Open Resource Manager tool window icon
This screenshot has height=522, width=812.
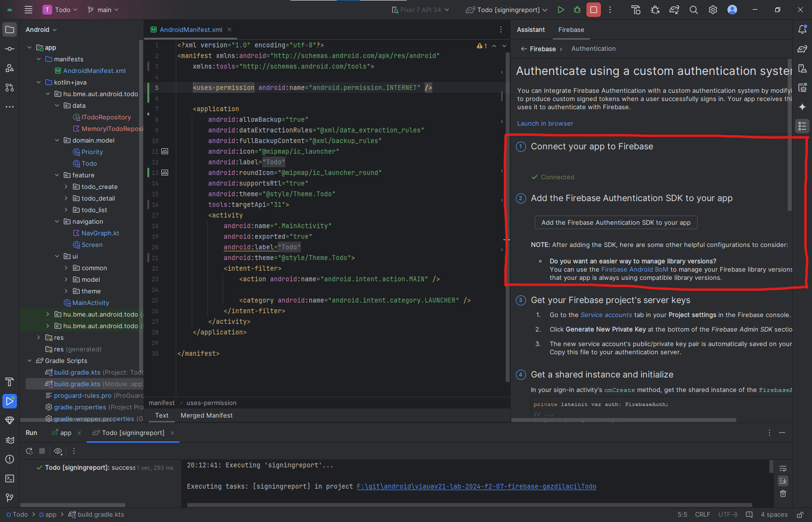pos(10,68)
